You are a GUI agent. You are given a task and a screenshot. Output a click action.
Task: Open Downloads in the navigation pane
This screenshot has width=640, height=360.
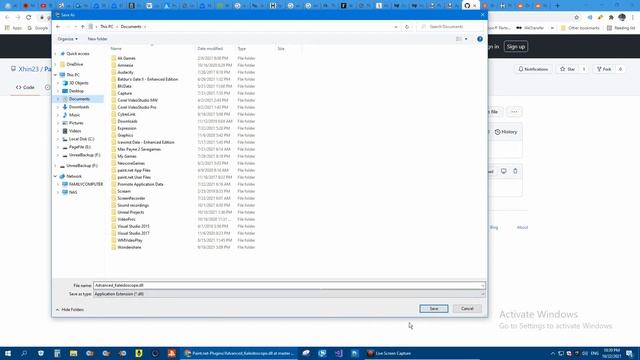pos(79,107)
